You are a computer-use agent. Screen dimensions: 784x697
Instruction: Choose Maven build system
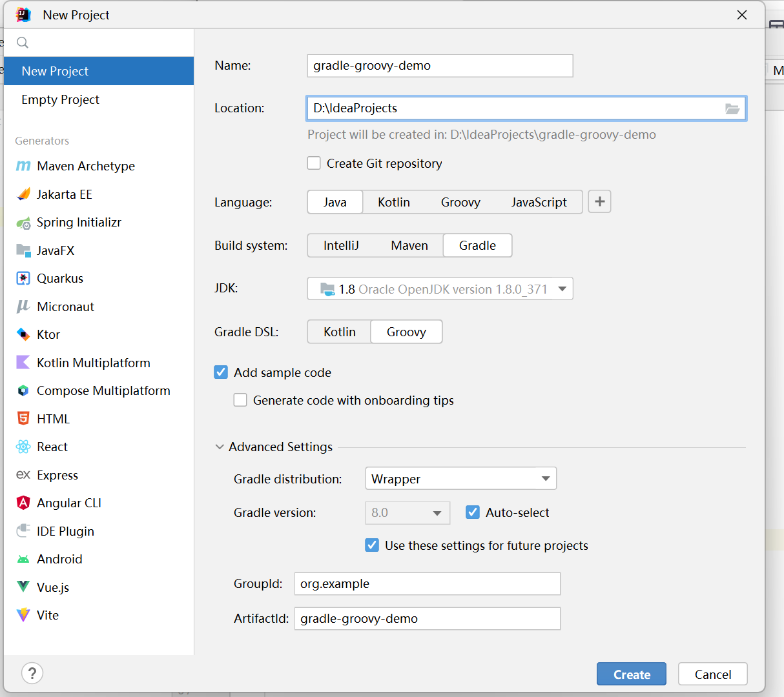click(409, 245)
